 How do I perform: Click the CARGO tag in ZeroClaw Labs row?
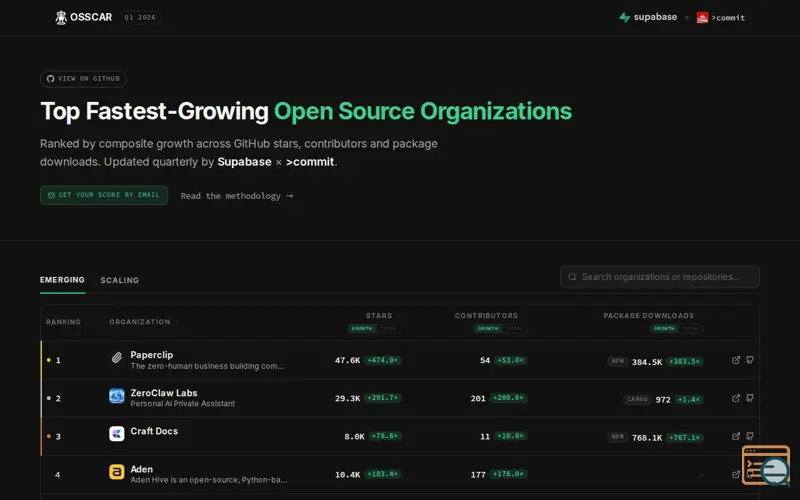point(637,399)
